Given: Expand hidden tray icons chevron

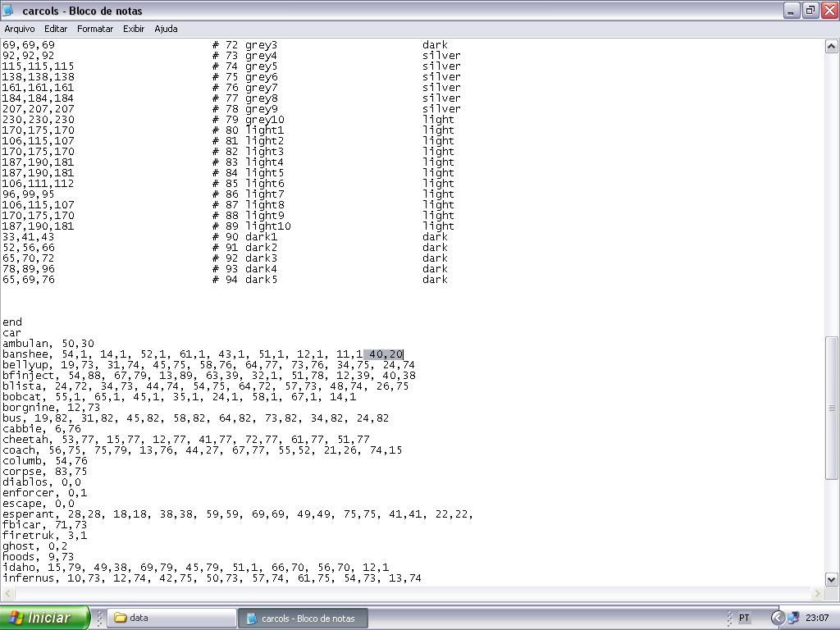Looking at the screenshot, I should point(778,618).
